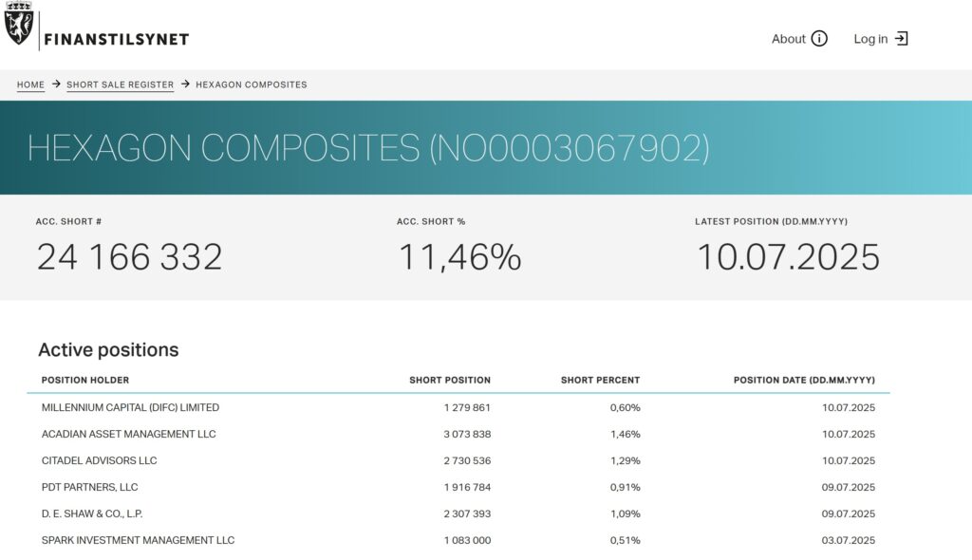Click Spark Investment's position date 03.07.2025
972x560 pixels.
(849, 541)
